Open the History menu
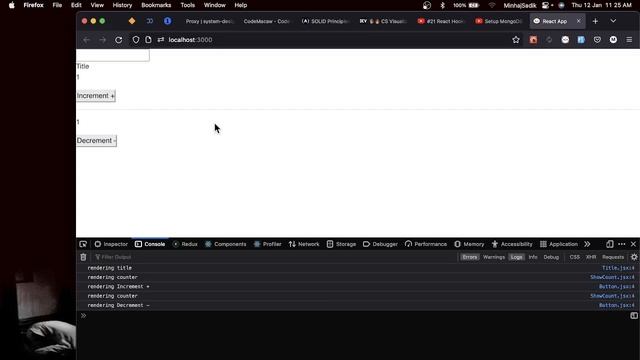Screen dimensions: 640x360 122,5
